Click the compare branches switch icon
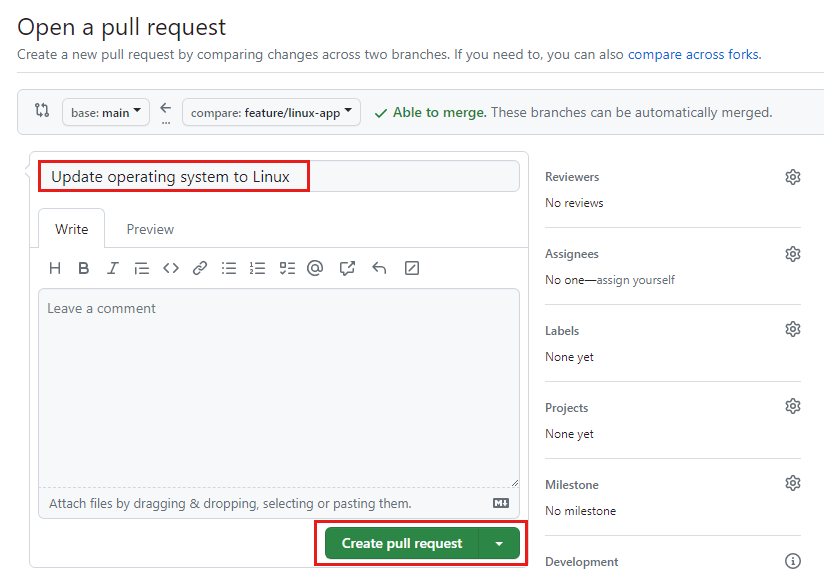This screenshot has width=824, height=581. (42, 110)
